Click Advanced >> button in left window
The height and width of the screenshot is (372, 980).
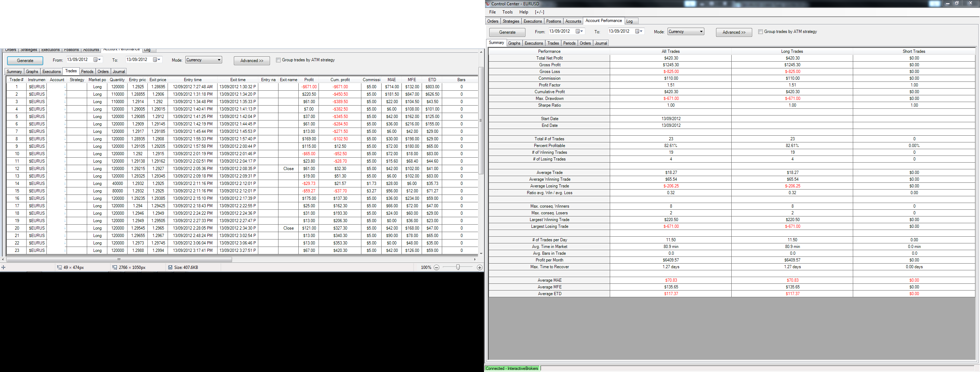coord(252,61)
